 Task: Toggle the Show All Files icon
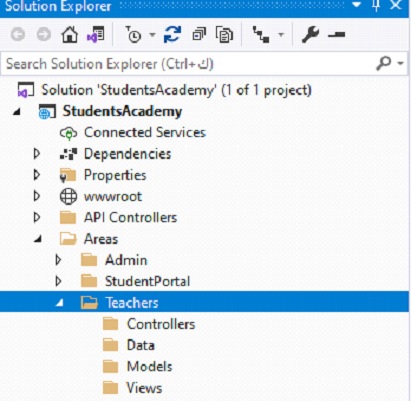point(224,34)
